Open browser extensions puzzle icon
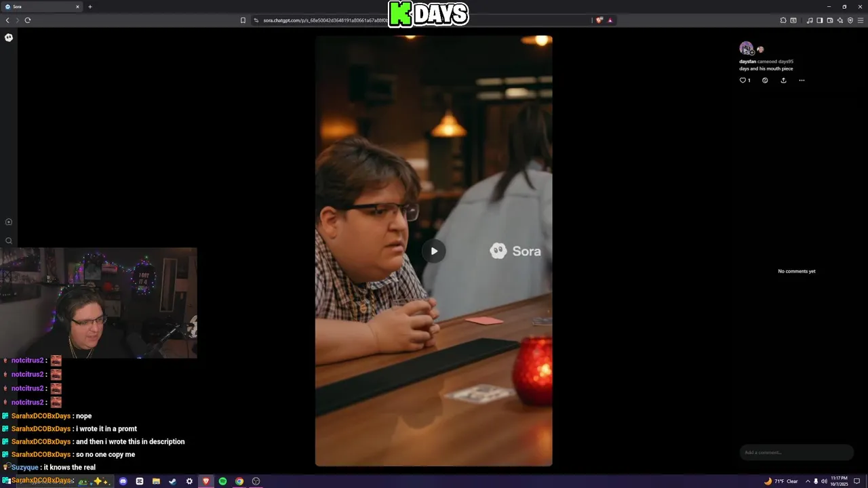This screenshot has height=488, width=868. 783,20
